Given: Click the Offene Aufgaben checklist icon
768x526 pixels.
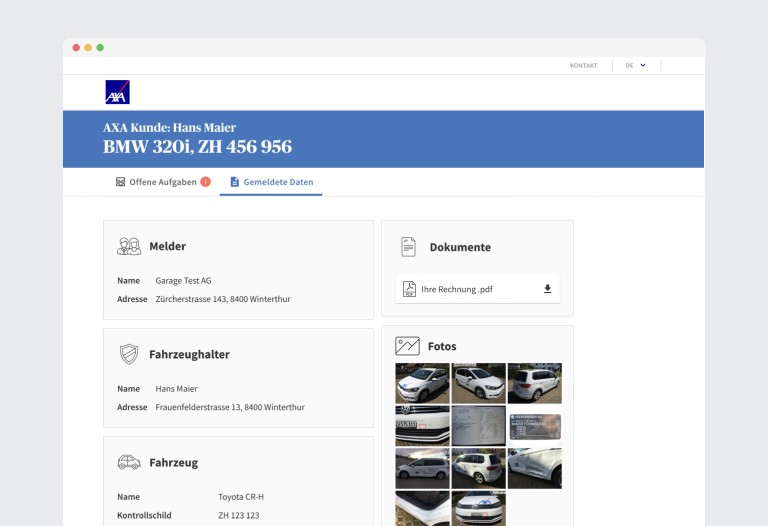Looking at the screenshot, I should (x=120, y=182).
